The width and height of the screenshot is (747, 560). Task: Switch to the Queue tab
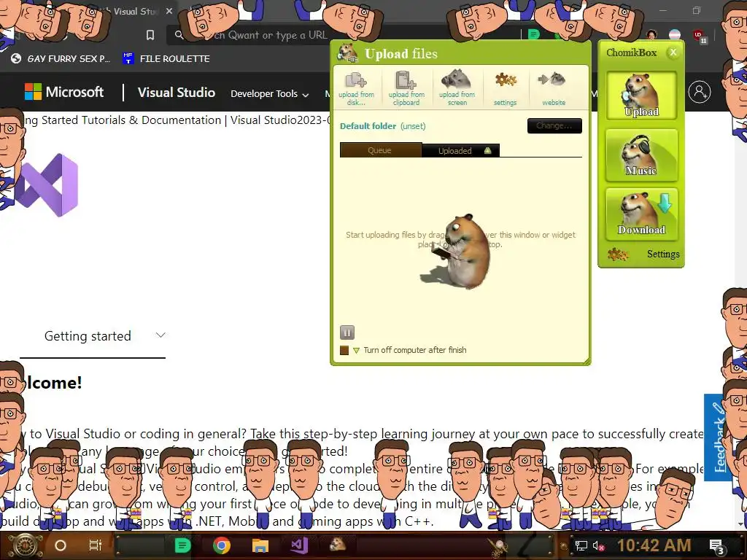point(380,150)
